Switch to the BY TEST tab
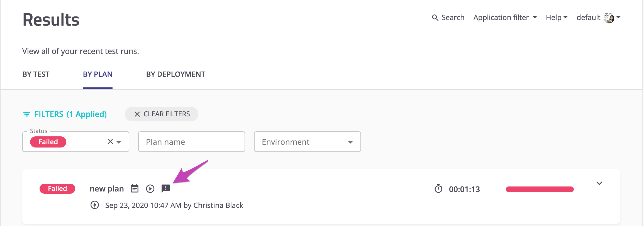This screenshot has height=226, width=644. (36, 74)
